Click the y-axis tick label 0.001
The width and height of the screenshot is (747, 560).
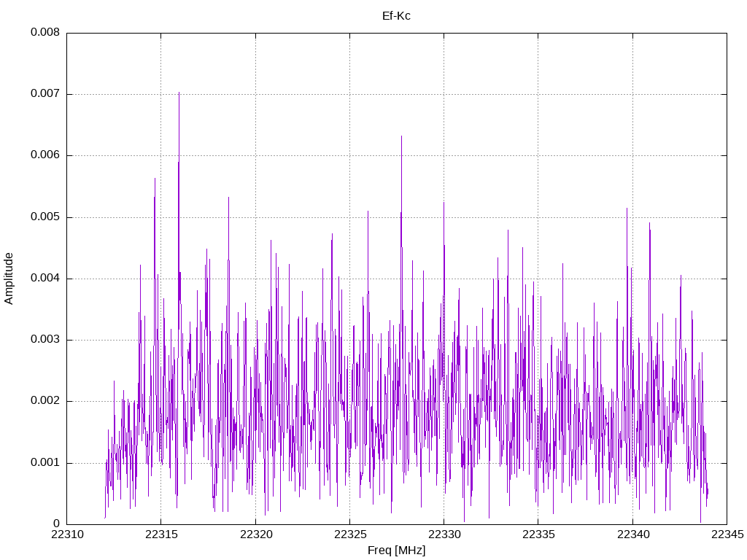[45, 462]
